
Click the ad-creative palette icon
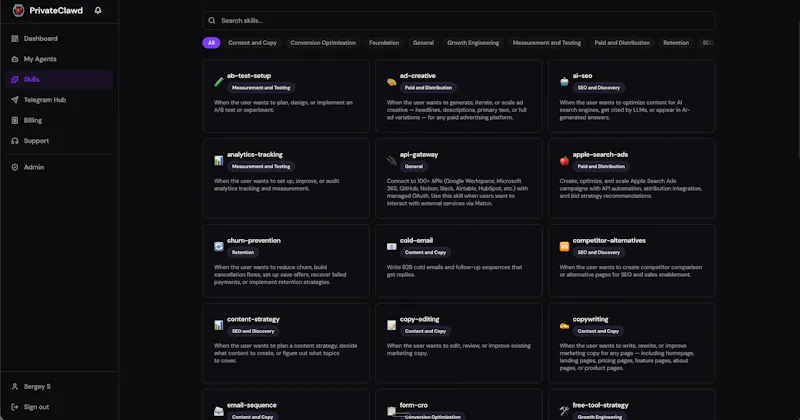pos(391,82)
